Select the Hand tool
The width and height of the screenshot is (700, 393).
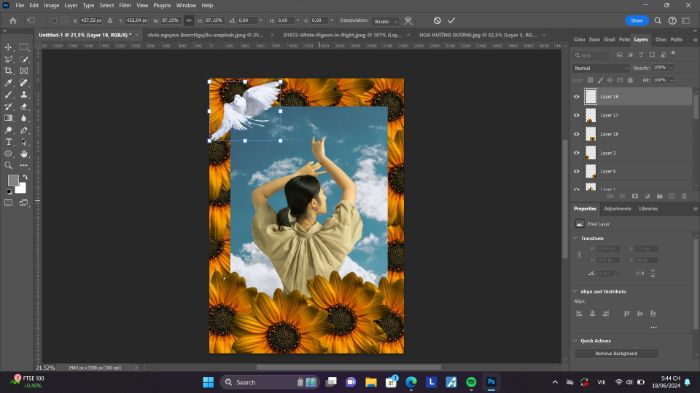[x=24, y=154]
